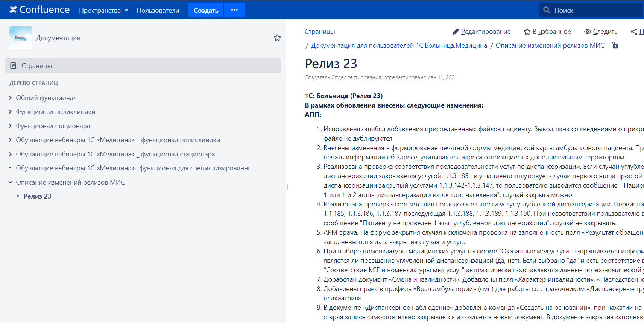Click the pencil Редактирование edit button
The height and width of the screenshot is (323, 644).
[x=481, y=32]
